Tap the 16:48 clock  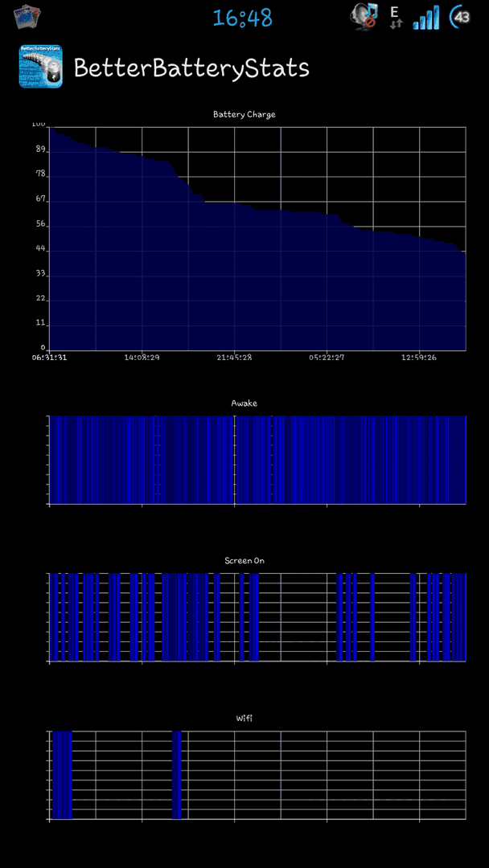(243, 18)
